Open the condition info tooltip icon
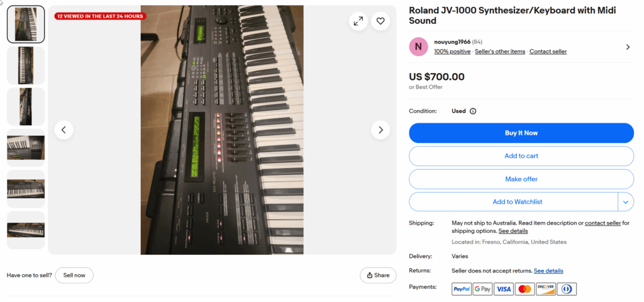 pyautogui.click(x=473, y=111)
